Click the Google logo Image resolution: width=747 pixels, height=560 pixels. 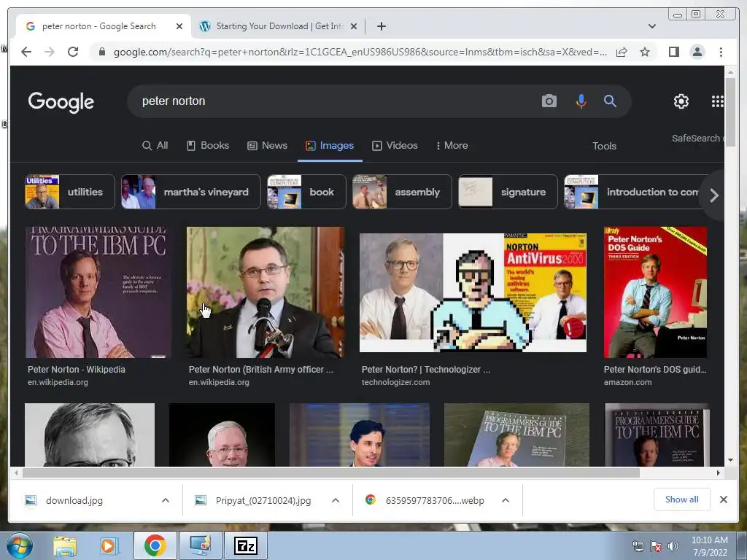pos(61,102)
